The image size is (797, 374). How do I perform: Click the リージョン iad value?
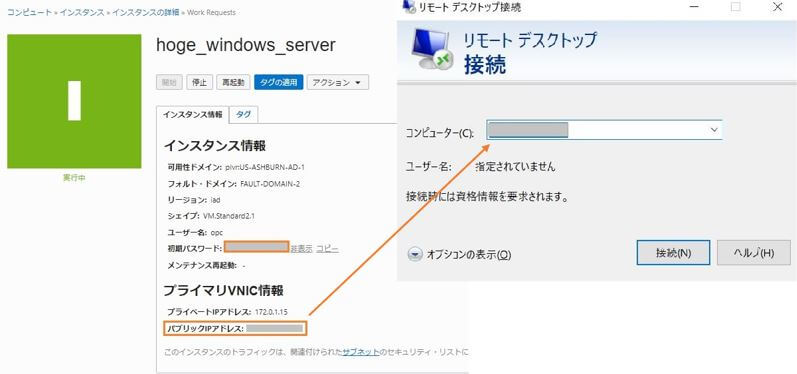coord(215,200)
